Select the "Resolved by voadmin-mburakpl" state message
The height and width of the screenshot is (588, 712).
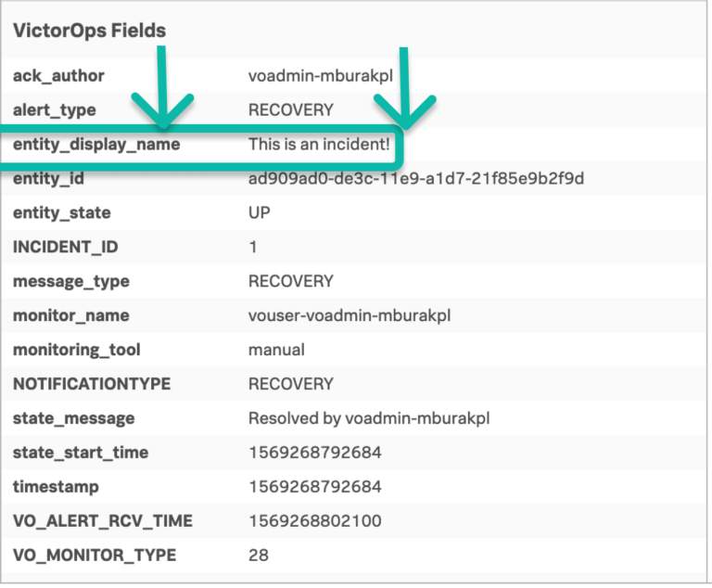[369, 418]
